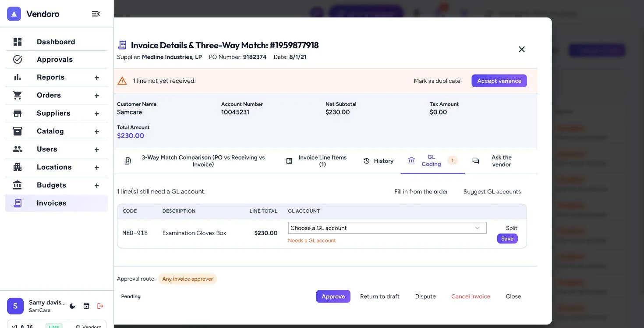
Task: Click the Close button at dialog bottom
Action: (513, 296)
